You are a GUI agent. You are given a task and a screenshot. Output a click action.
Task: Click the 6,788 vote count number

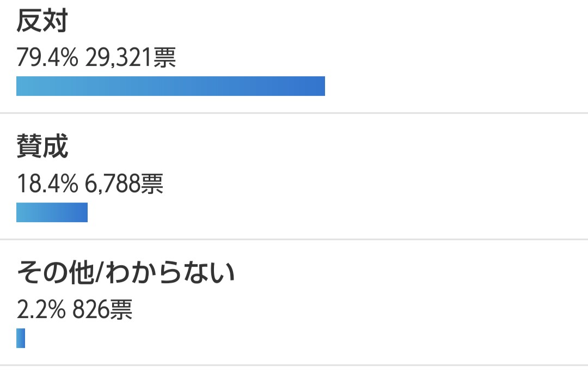112,184
